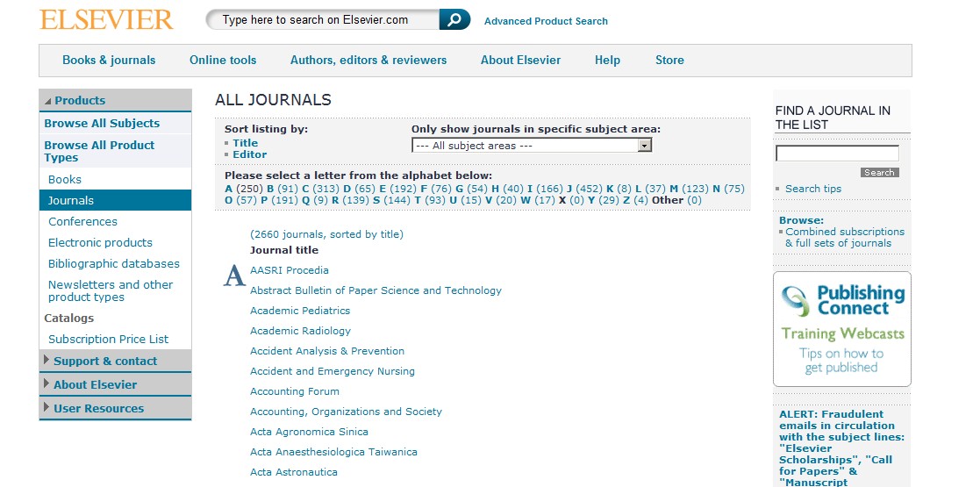Open the Subscription Price List
The image size is (980, 487).
(108, 340)
